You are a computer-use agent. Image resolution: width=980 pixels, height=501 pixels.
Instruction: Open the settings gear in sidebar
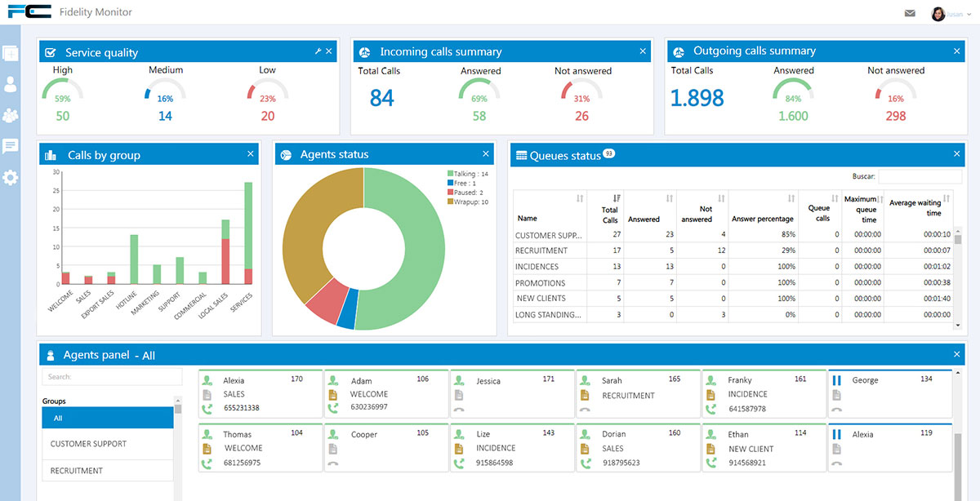11,177
